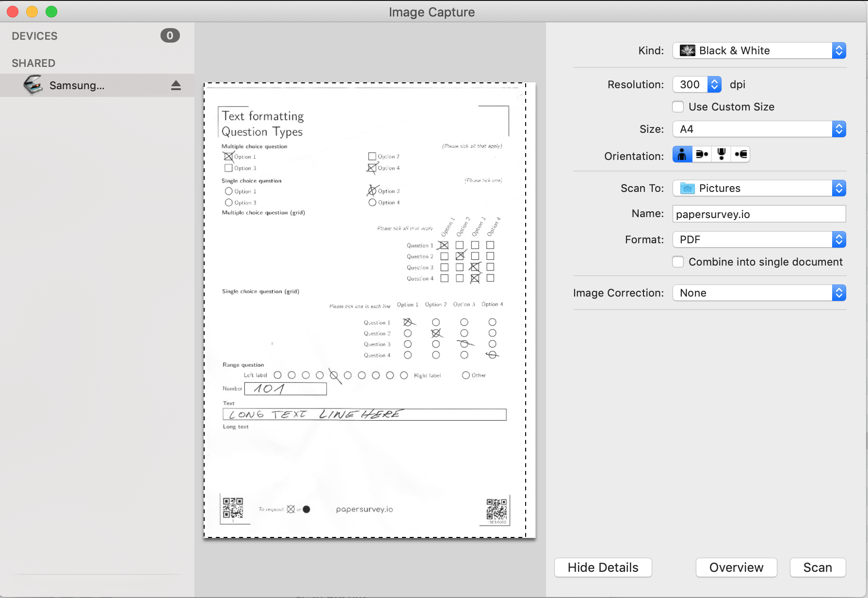Select the Samsung scanner device
Viewport: 868px width, 598px height.
pos(97,85)
